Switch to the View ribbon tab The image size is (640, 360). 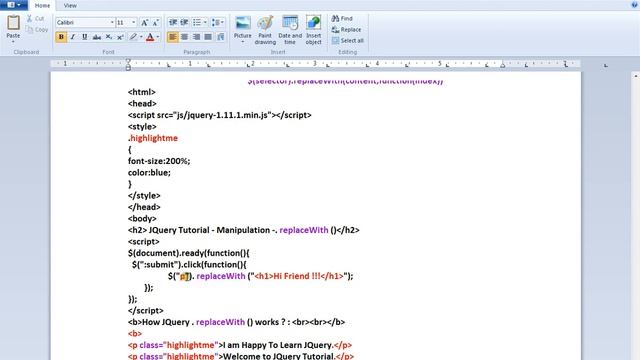[70, 6]
